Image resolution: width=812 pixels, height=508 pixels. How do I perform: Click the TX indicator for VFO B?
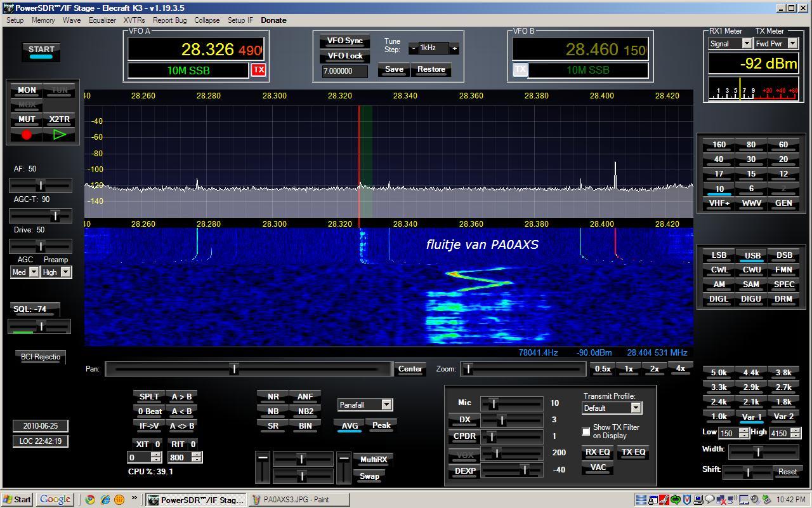(x=520, y=70)
